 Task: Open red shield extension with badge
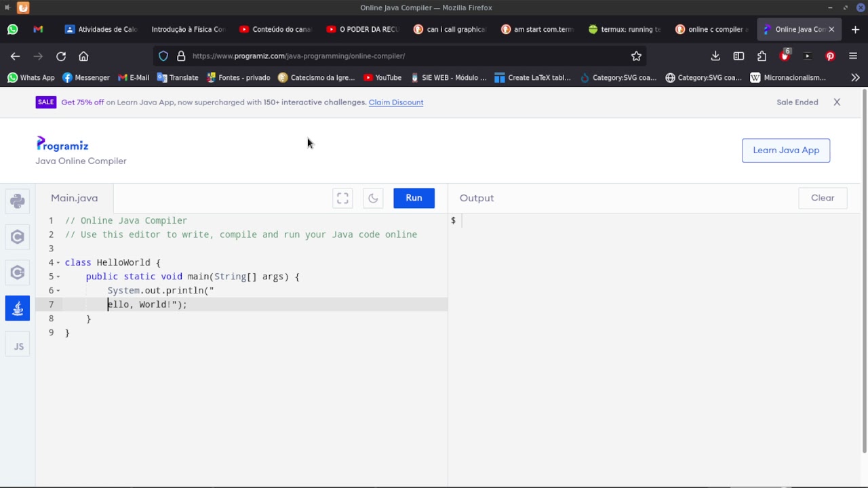[785, 56]
